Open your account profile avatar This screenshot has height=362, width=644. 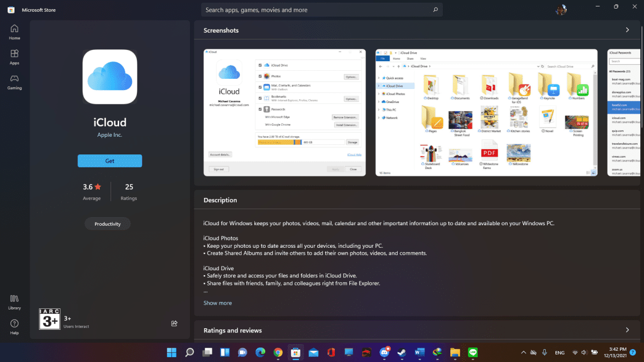coord(561,9)
